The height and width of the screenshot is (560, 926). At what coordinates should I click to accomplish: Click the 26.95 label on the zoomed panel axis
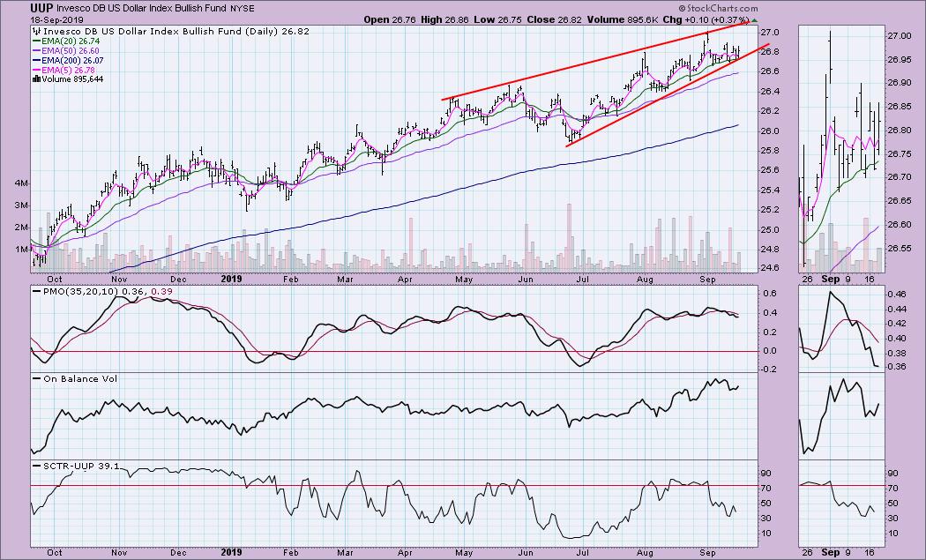point(901,60)
